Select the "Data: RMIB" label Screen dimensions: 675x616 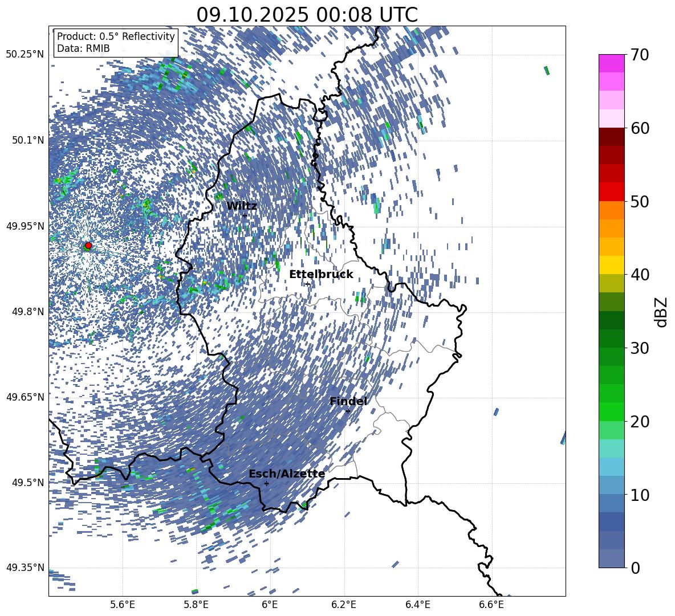coord(83,48)
